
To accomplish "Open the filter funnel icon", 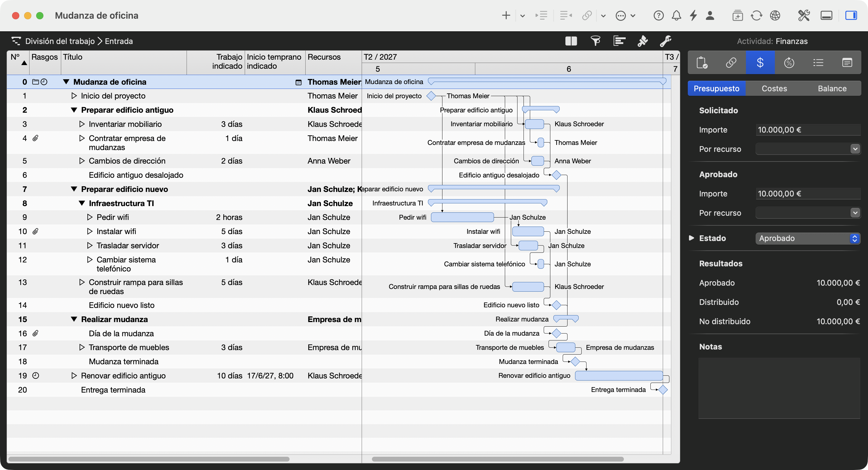I will click(x=596, y=41).
